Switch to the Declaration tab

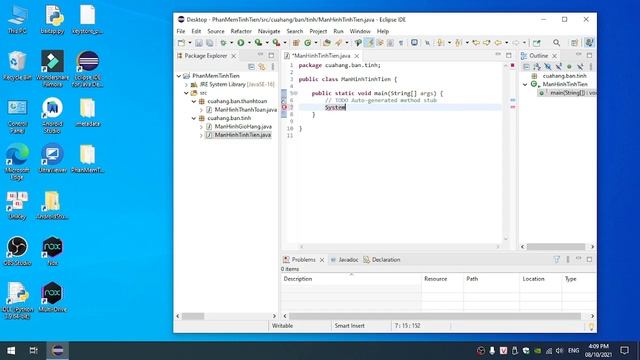point(382,260)
